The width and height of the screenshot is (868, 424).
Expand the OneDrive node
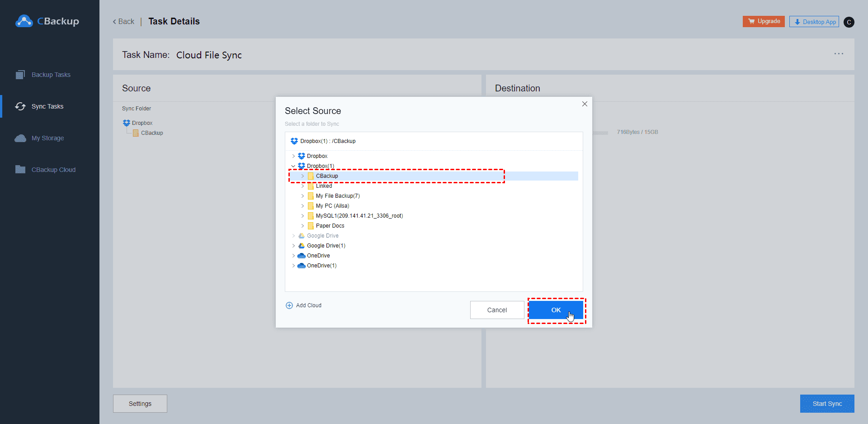[293, 256]
